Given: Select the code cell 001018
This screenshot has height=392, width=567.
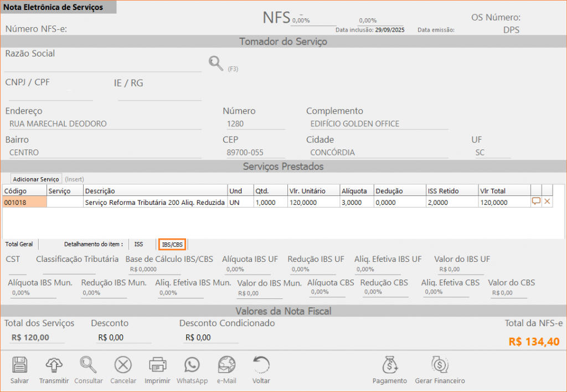Looking at the screenshot, I should [x=24, y=202].
